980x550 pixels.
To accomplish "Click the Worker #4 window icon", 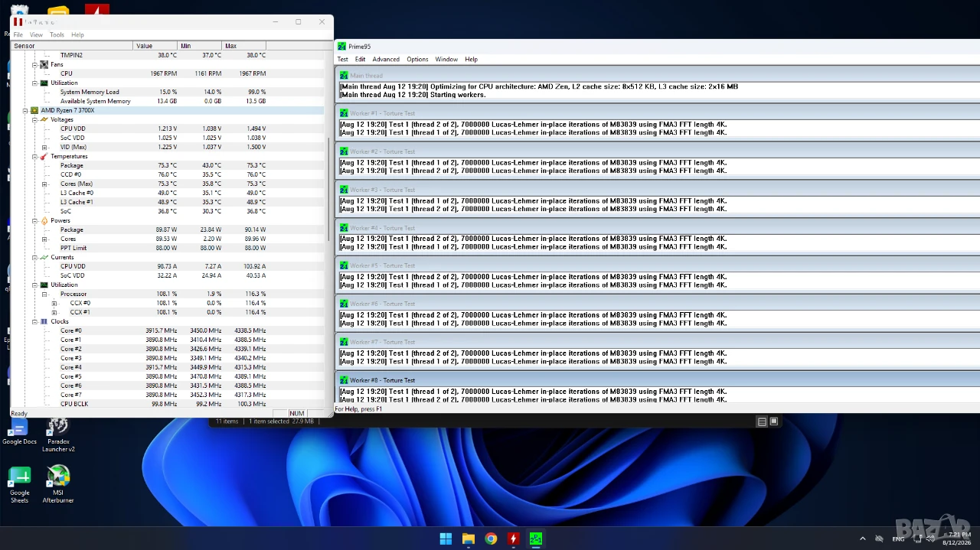I will (344, 227).
